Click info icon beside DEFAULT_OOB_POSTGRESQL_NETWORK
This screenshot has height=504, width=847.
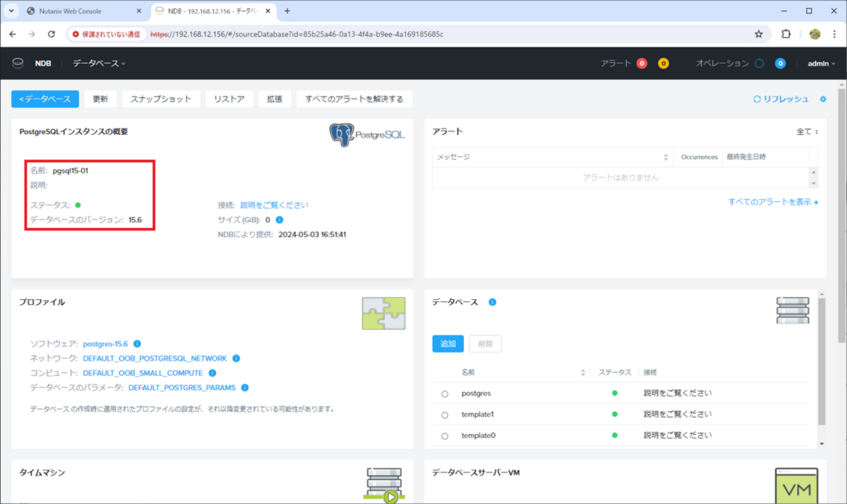(x=236, y=358)
